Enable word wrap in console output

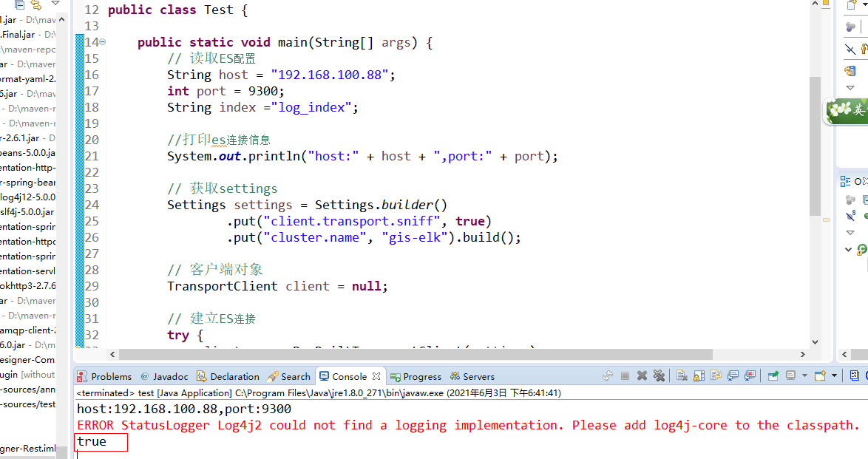(x=715, y=375)
